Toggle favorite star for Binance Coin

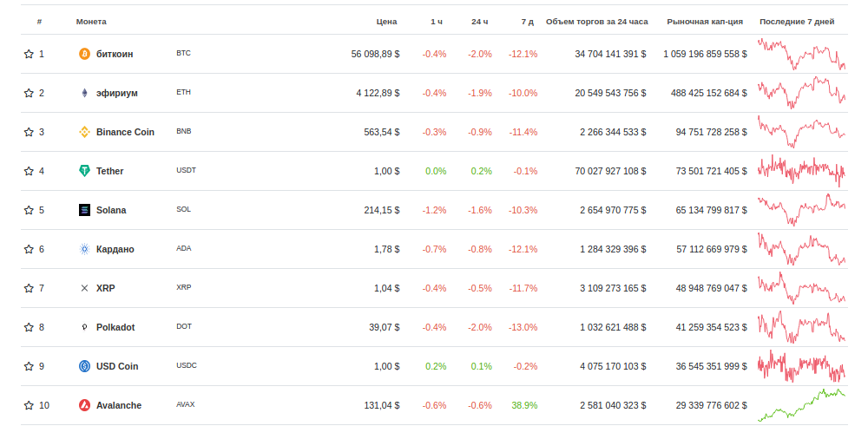click(x=29, y=132)
